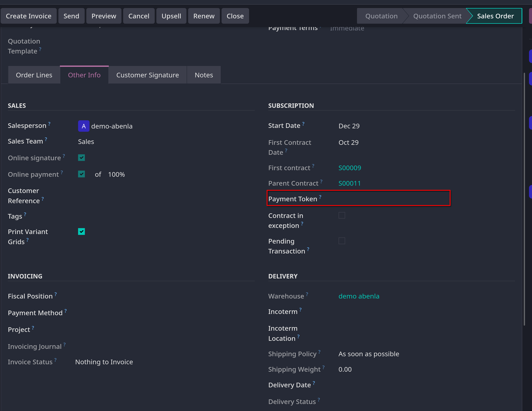Open the Start Date help tooltip
Viewport: 532px width, 411px height.
(303, 123)
